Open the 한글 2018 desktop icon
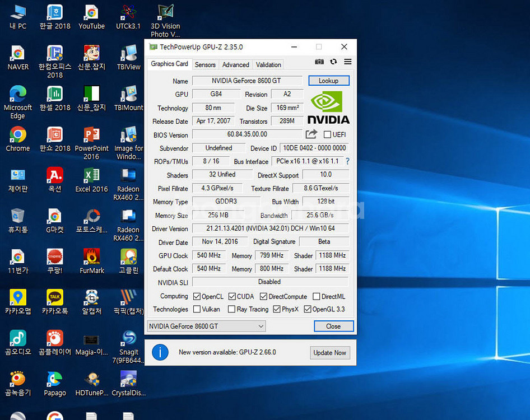This screenshot has width=530, height=420. [x=55, y=17]
